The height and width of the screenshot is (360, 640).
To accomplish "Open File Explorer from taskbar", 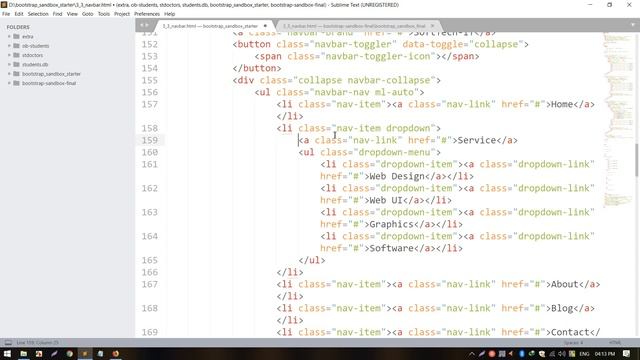I will click(23, 353).
